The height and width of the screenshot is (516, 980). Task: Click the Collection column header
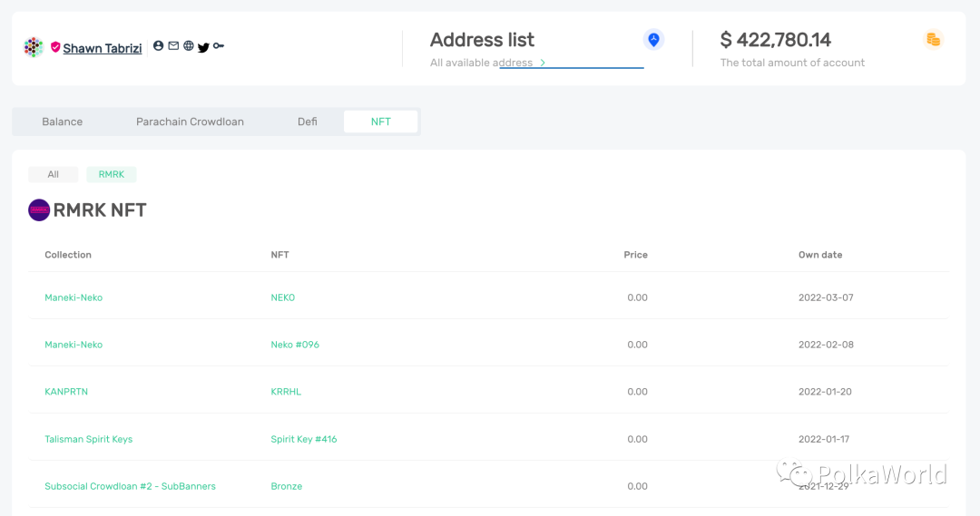pyautogui.click(x=68, y=255)
